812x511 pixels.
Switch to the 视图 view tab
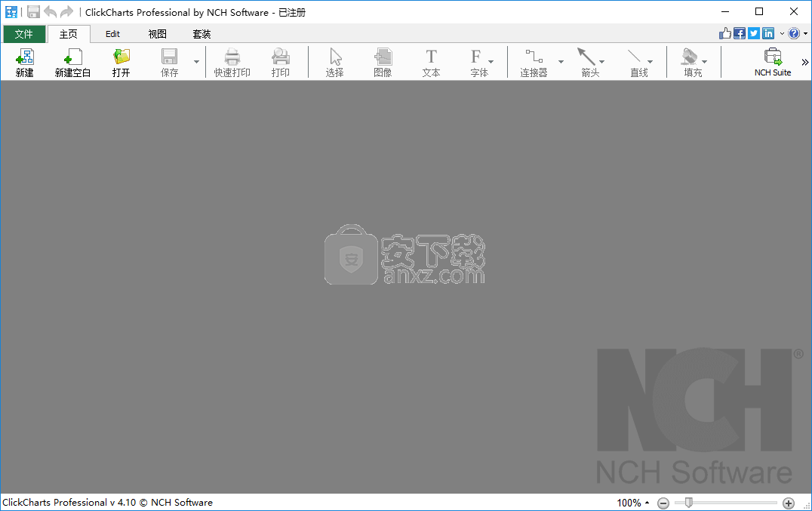point(158,34)
